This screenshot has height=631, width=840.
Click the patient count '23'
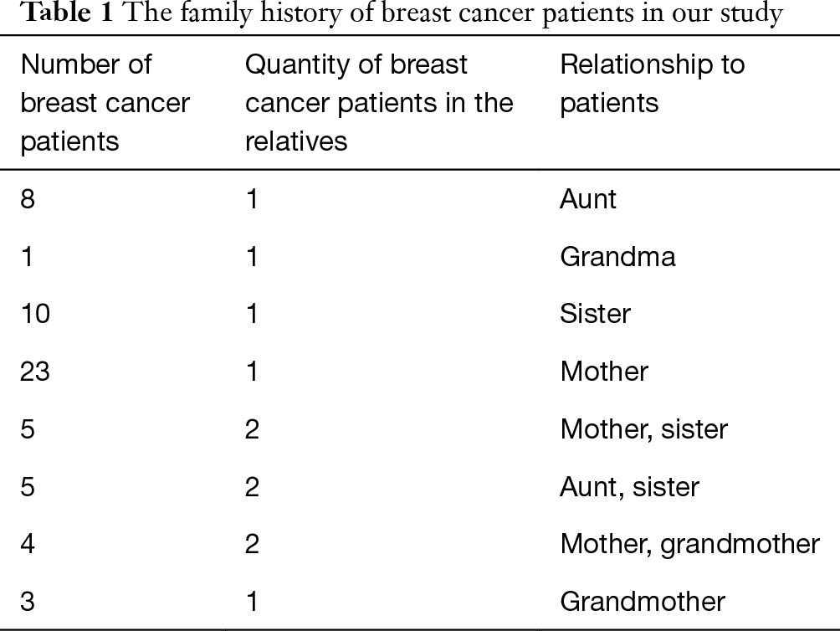point(35,372)
